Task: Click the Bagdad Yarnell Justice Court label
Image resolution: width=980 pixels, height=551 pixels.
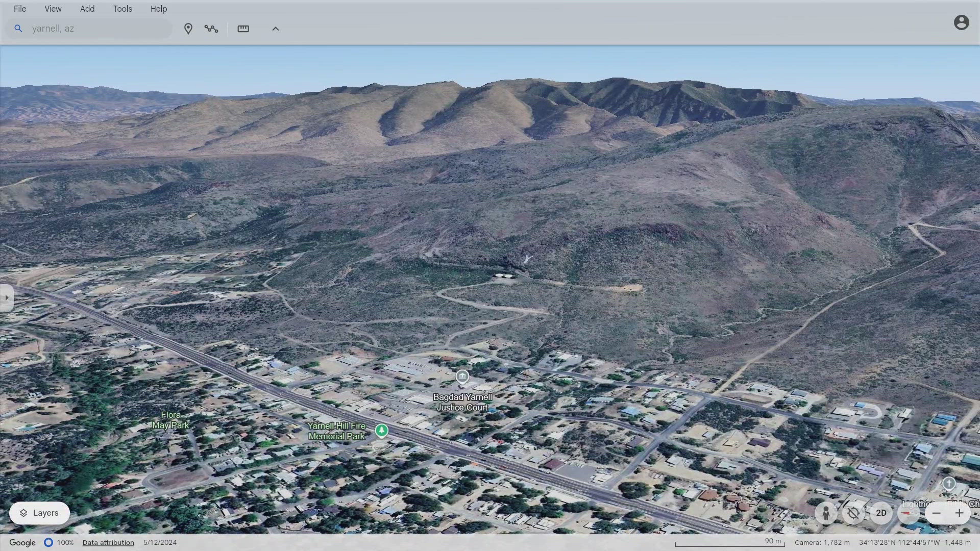Action: point(462,402)
